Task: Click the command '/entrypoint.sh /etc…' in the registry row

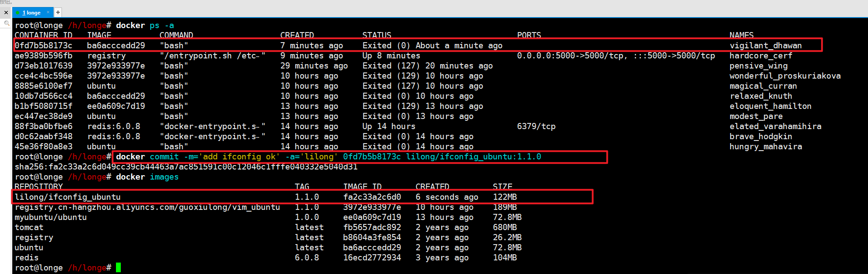Action: [x=213, y=56]
